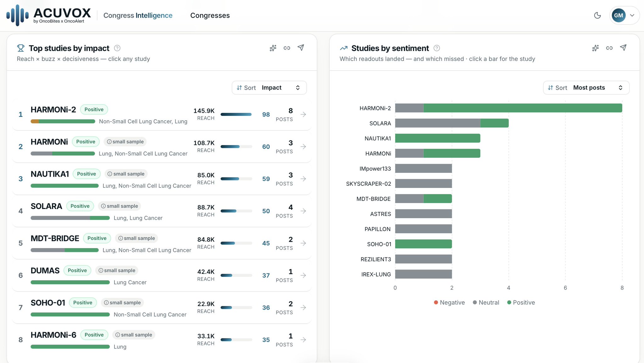The height and width of the screenshot is (363, 644).
Task: Open MDT-BRIDGE study row arrow
Action: pos(303,243)
